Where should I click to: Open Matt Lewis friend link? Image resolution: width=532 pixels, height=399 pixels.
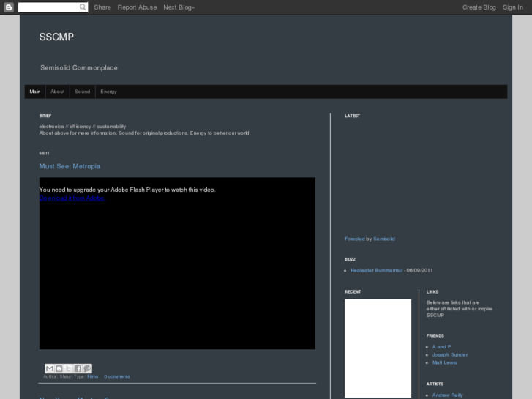(x=444, y=362)
